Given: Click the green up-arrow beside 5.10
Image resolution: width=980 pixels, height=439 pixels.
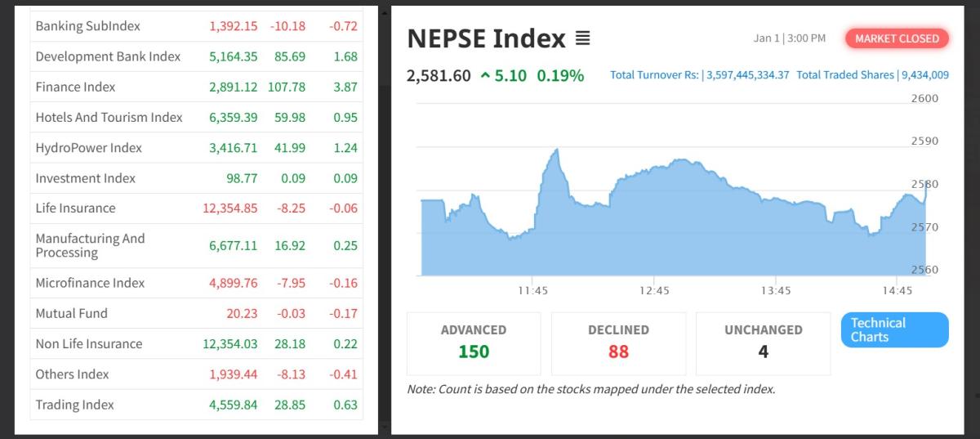Looking at the screenshot, I should click(x=485, y=76).
